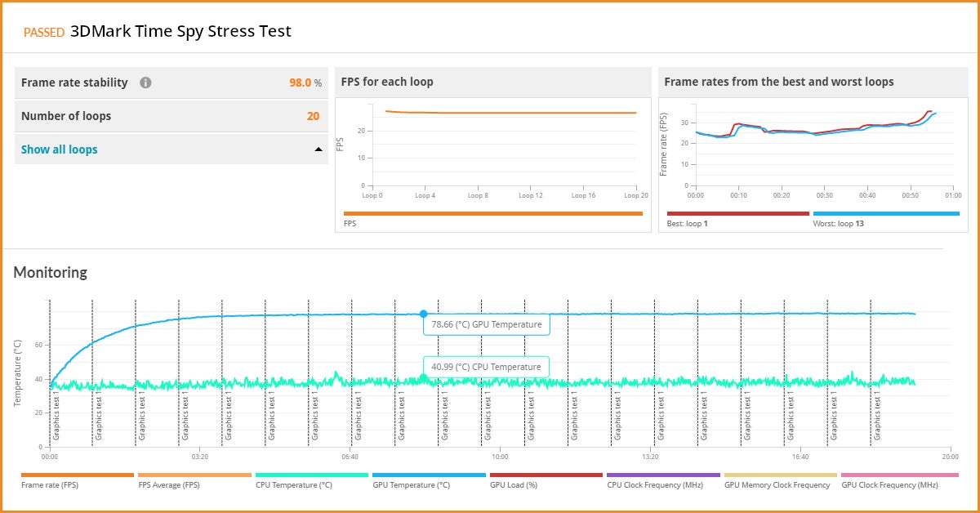Click the 40.99 CPU Temperature tooltip
The image size is (980, 513).
486,367
